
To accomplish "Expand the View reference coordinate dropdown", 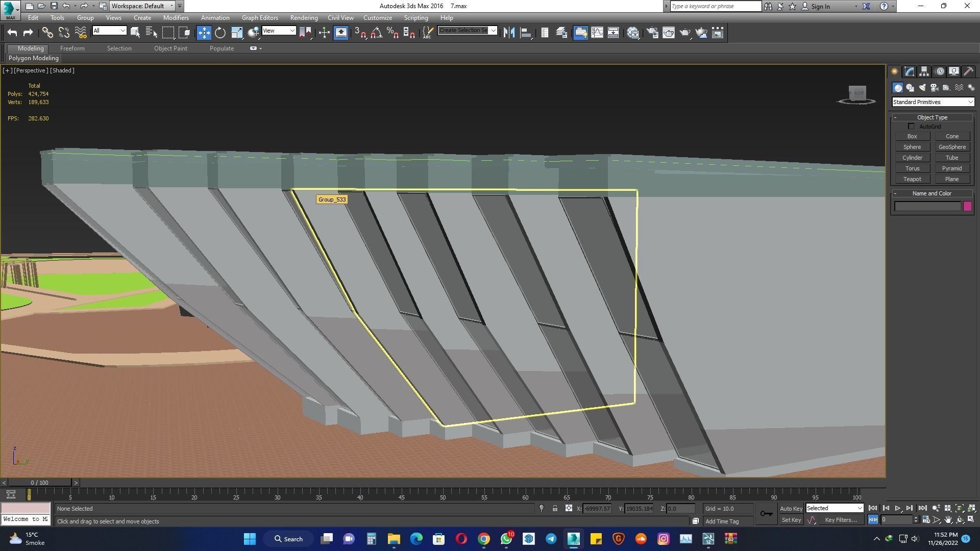I will click(x=279, y=31).
